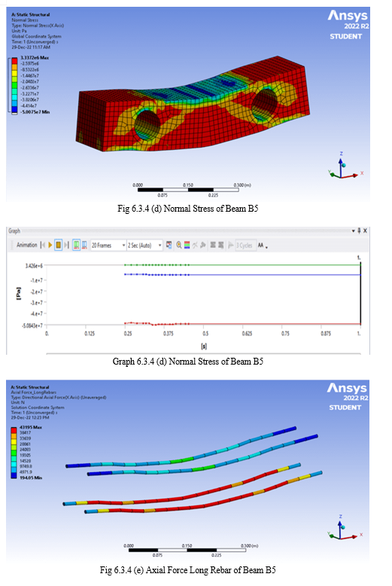The image size is (392, 586).
Task: Click the blue Min swatch in axial force legend
Action: click(14, 475)
